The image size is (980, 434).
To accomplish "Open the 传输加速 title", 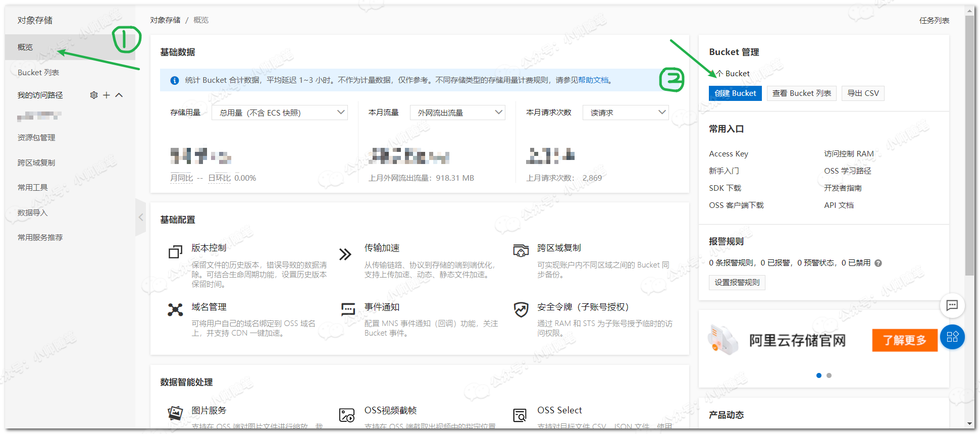I will point(382,248).
